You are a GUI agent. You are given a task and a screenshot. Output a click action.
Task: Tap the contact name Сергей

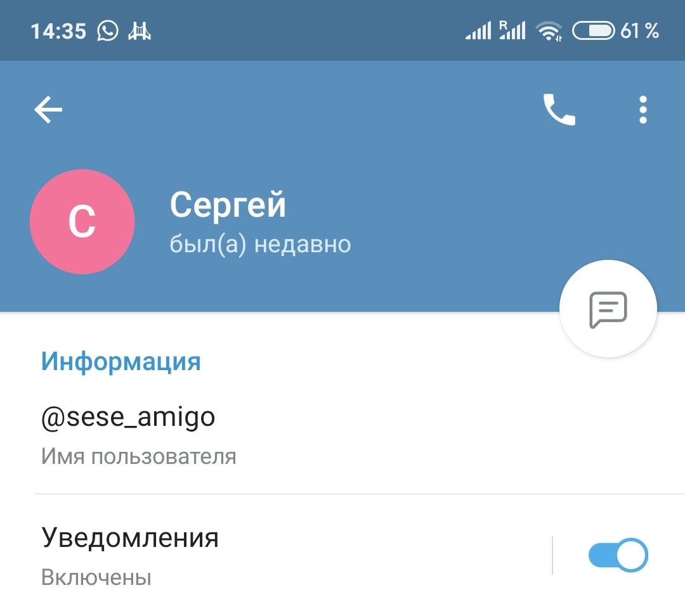[228, 205]
